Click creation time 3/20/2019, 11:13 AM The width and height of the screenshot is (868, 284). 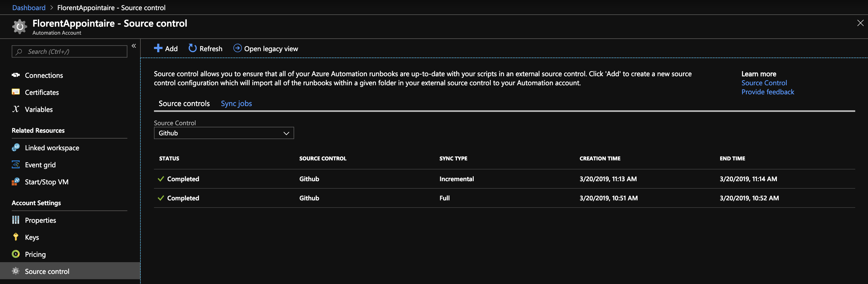[608, 179]
